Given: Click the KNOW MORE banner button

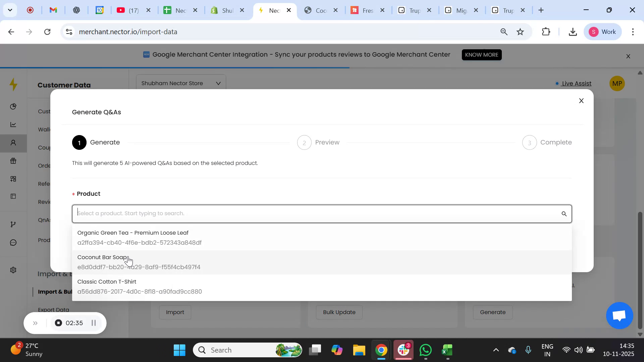Looking at the screenshot, I should pyautogui.click(x=481, y=55).
